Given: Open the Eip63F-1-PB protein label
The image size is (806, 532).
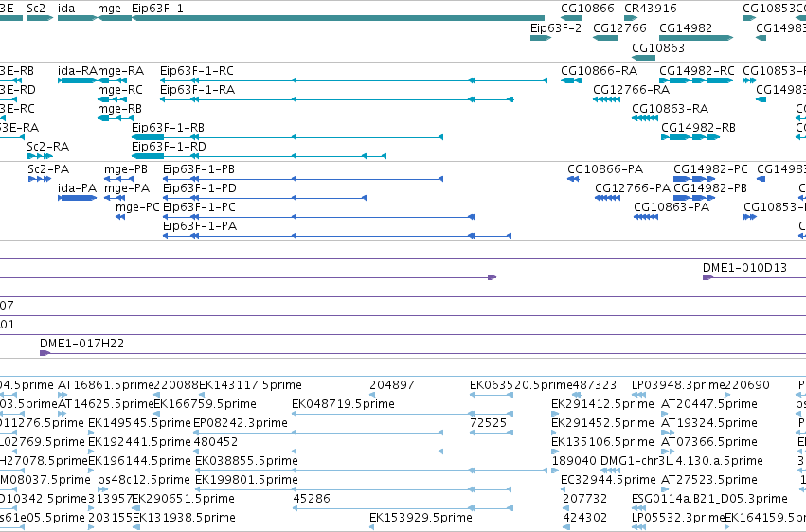Looking at the screenshot, I should 198,169.
